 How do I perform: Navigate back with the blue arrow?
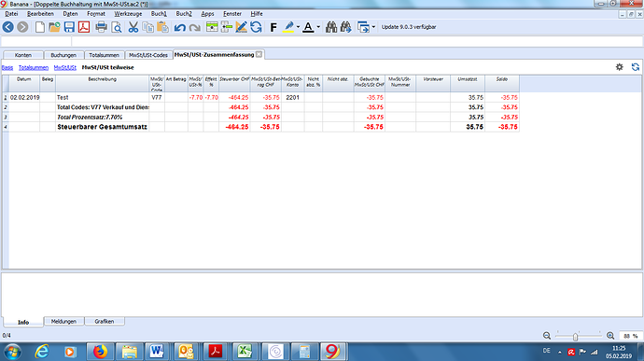tap(7, 27)
